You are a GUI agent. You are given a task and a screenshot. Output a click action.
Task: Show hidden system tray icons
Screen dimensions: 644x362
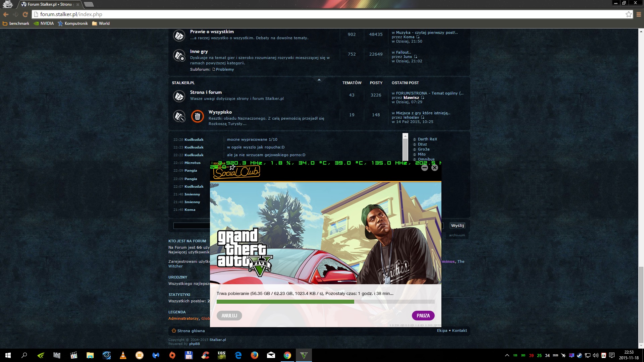click(507, 356)
